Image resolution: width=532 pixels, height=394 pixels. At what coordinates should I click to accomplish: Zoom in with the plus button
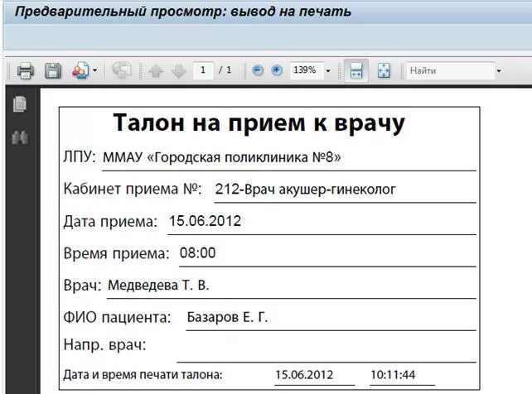click(x=277, y=70)
